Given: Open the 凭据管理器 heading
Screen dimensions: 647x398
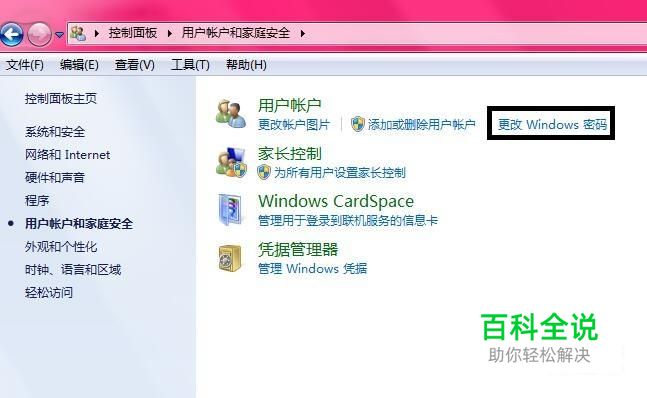Looking at the screenshot, I should 298,250.
